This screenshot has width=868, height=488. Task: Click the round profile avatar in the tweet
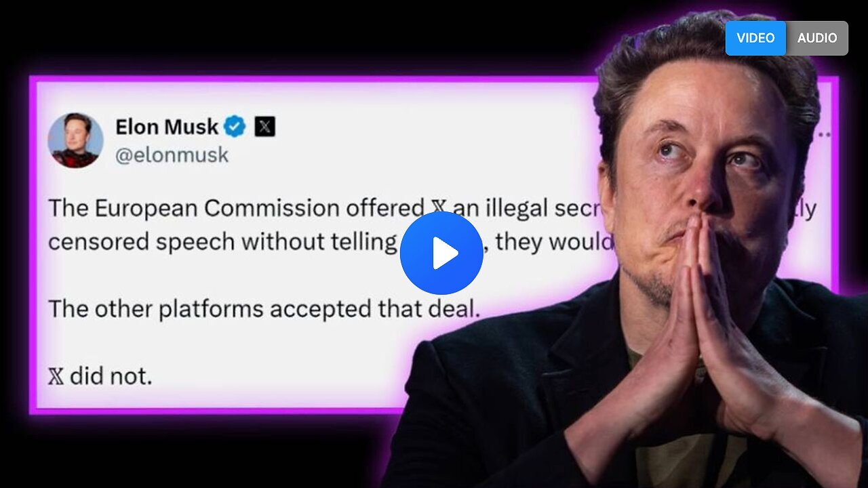click(75, 140)
